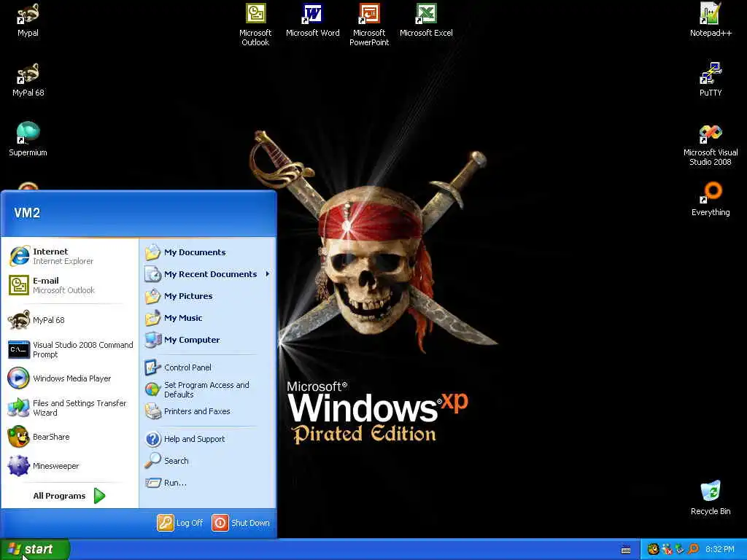Click the 8:32 PM clock
This screenshot has width=747, height=560.
click(720, 549)
